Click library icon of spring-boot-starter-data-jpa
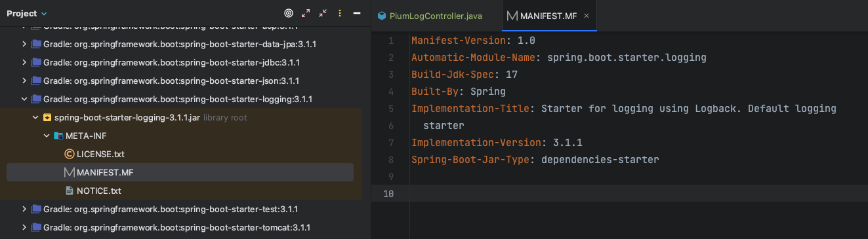868x239 pixels. (36, 45)
